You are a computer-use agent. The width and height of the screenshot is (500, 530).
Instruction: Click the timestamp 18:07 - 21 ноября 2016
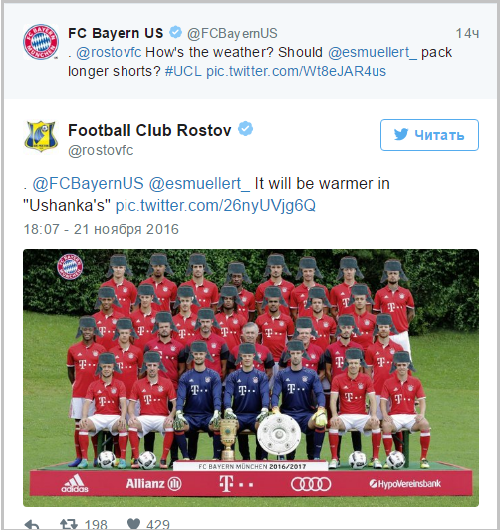tap(101, 229)
